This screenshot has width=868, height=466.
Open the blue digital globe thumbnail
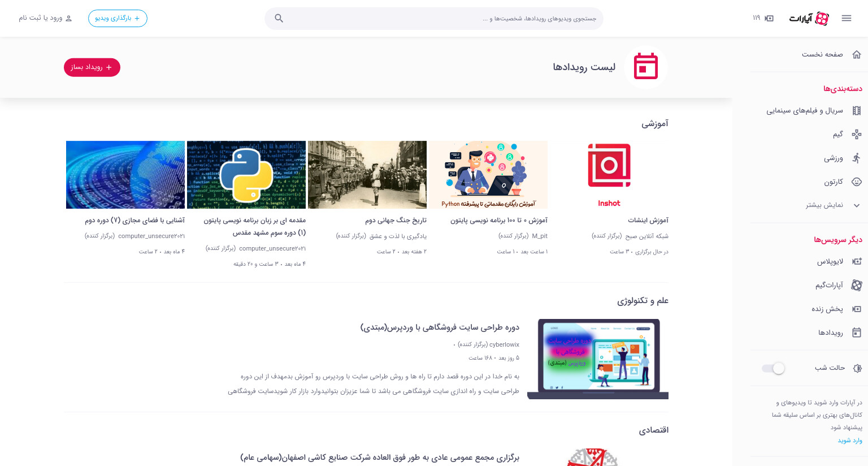(125, 175)
